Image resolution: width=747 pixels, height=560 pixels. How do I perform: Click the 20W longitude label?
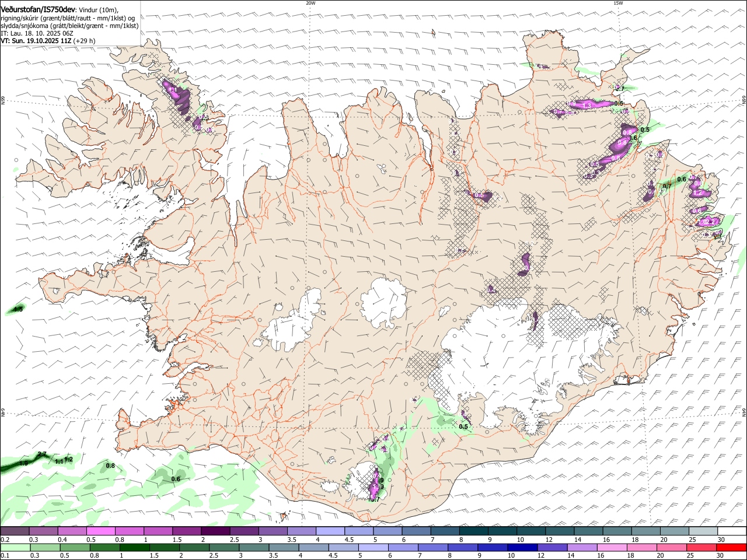pyautogui.click(x=310, y=3)
